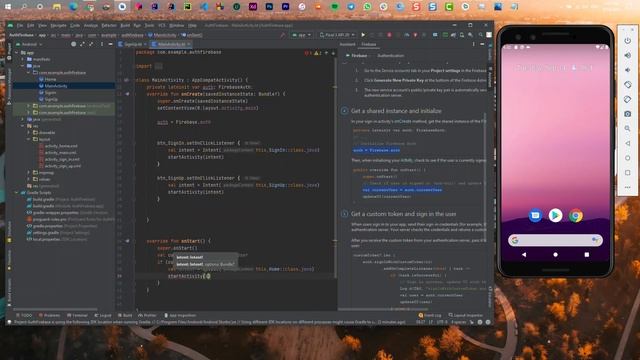This screenshot has width=640, height=360.
Task: Select activity_home.xml in layout folder
Action: coord(61,146)
